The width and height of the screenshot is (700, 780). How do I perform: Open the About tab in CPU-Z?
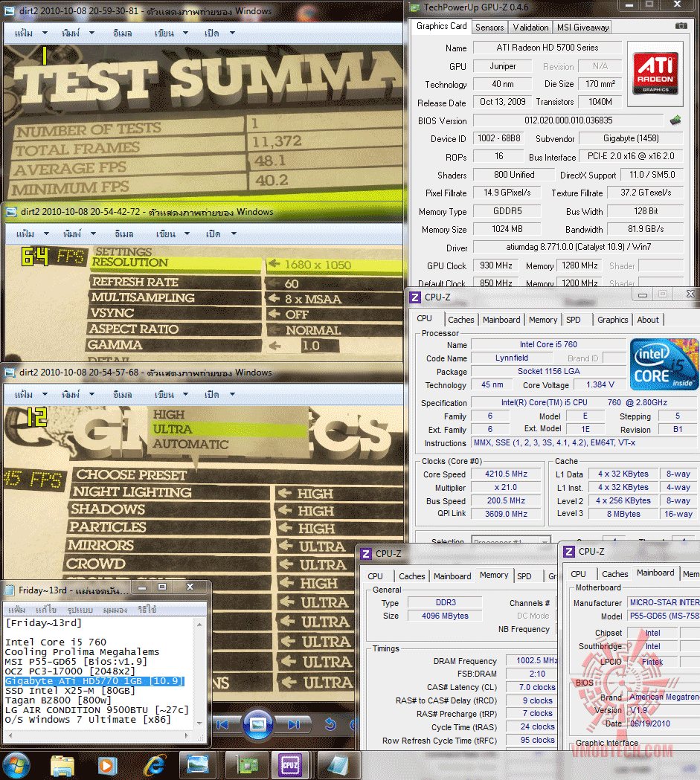(x=648, y=320)
